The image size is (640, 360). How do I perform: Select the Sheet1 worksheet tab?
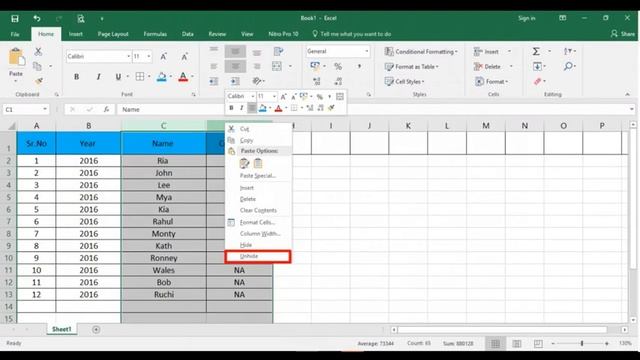pyautogui.click(x=62, y=329)
